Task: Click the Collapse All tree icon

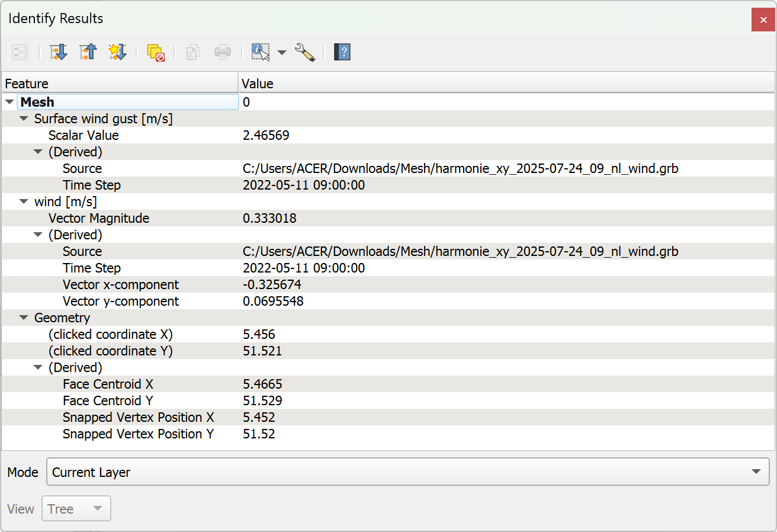Action: click(88, 52)
